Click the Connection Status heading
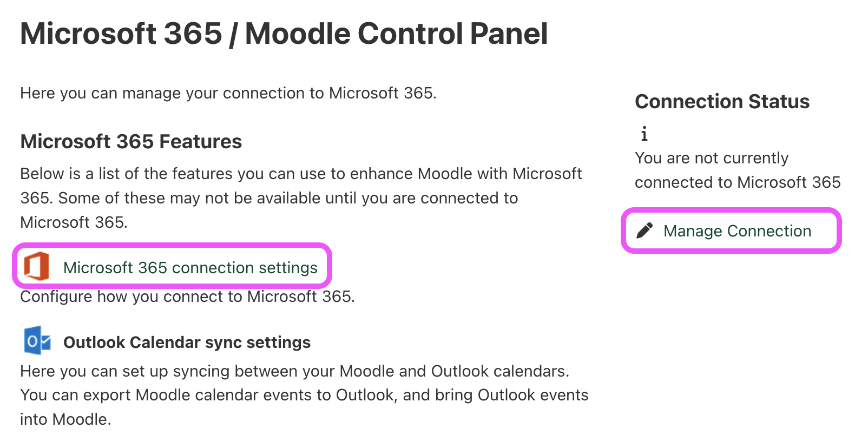The height and width of the screenshot is (448, 868). (722, 101)
